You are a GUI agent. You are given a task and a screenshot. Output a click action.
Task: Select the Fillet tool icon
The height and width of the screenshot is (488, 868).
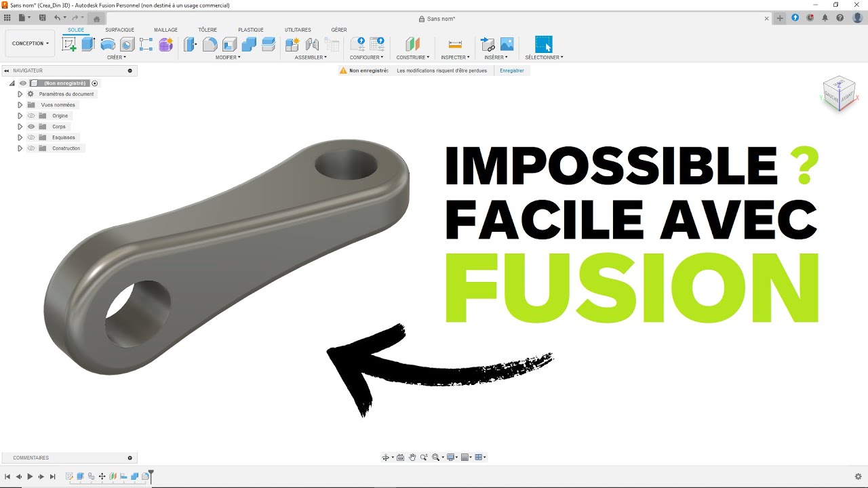pyautogui.click(x=210, y=44)
